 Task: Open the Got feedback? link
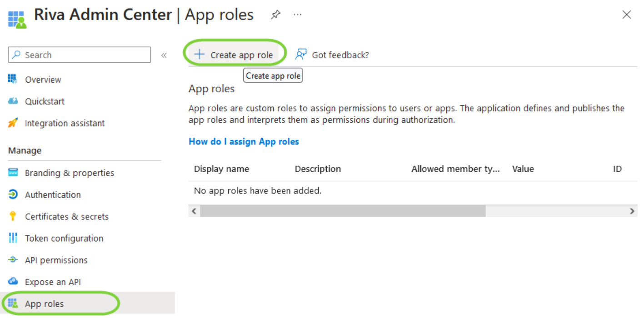point(340,55)
